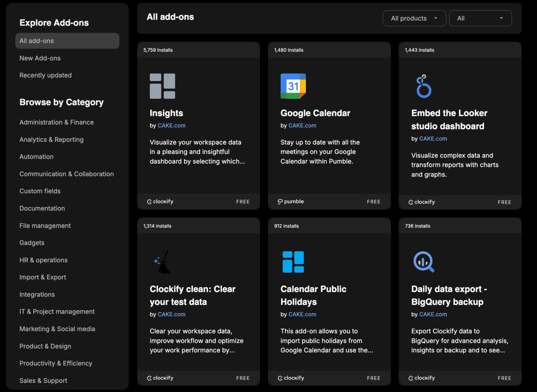Click clockify logo on Looker studio card
The image size is (537, 392).
422,202
